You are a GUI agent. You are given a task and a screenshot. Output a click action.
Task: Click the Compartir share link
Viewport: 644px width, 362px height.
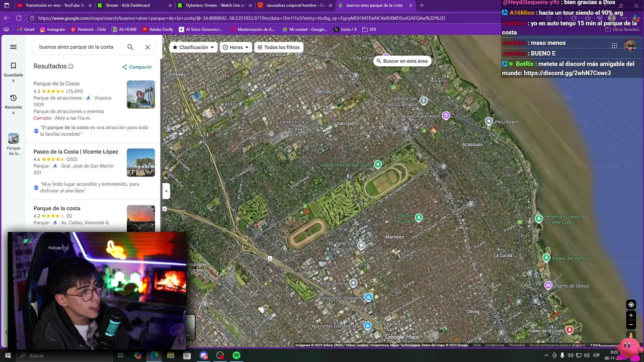pos(137,67)
